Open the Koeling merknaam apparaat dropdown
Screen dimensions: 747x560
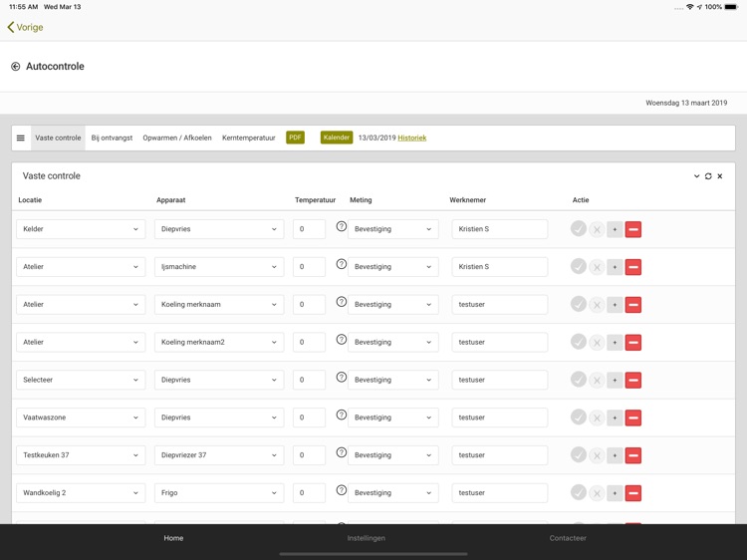point(219,305)
